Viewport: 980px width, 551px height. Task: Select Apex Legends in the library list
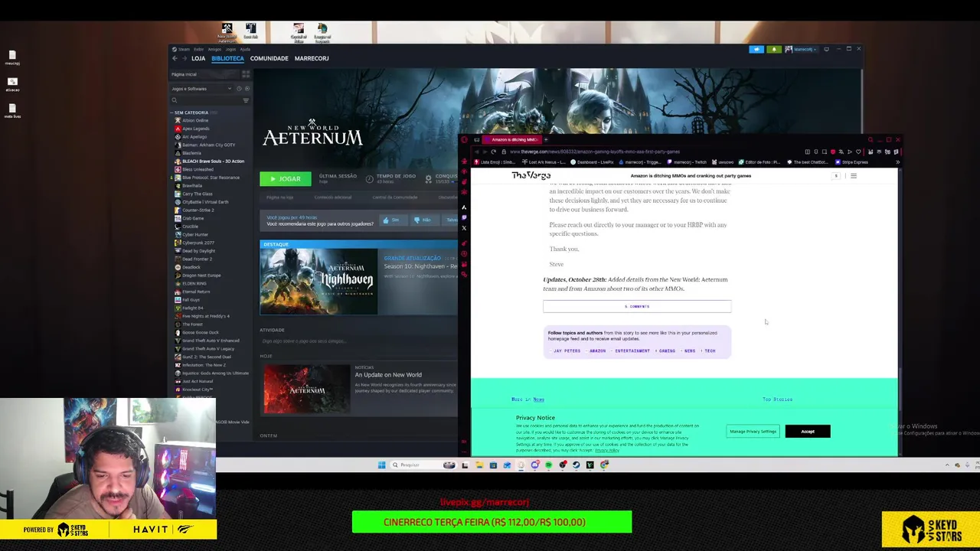click(x=195, y=129)
